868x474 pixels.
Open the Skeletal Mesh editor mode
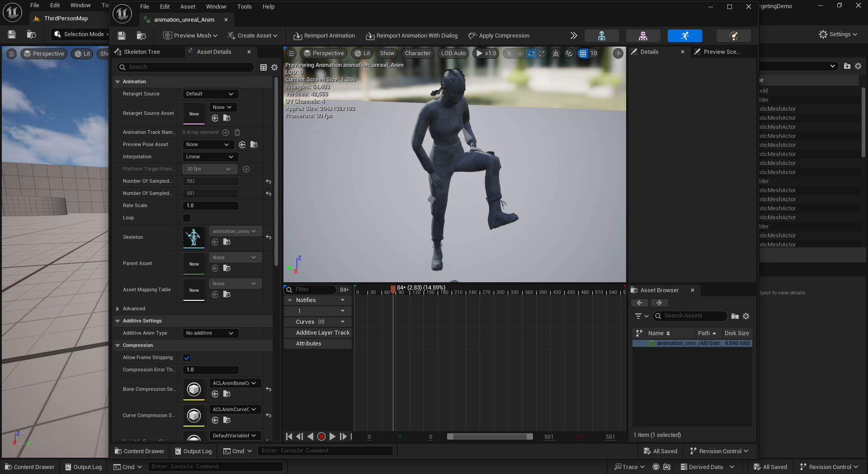[643, 36]
